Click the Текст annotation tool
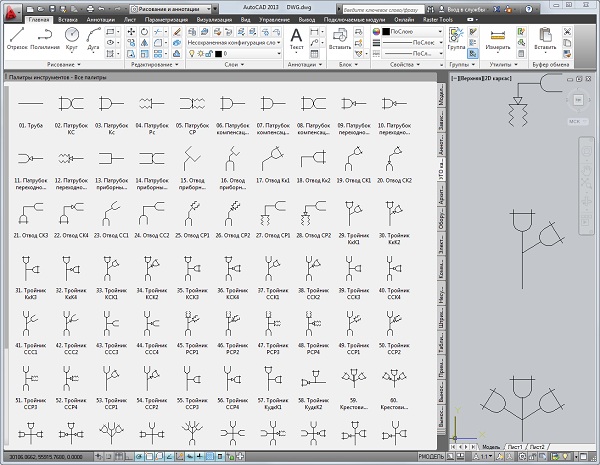Image resolution: width=600 pixels, height=465 pixels. 297,38
